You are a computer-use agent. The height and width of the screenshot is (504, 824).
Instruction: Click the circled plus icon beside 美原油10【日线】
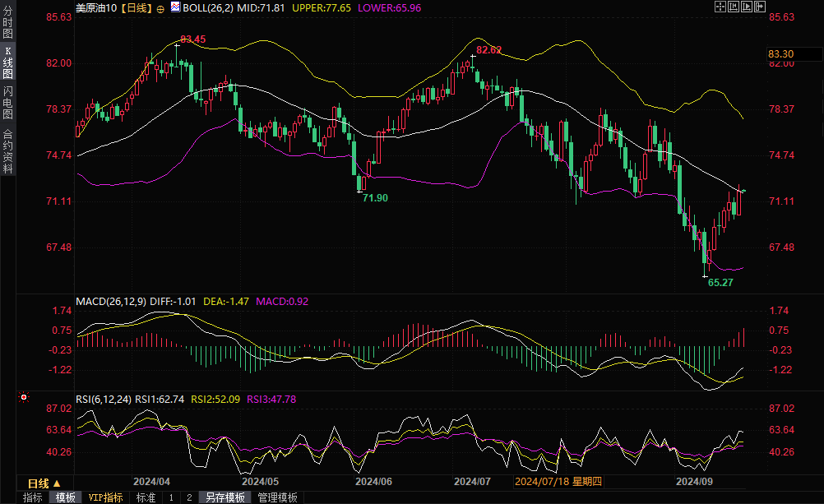160,7
